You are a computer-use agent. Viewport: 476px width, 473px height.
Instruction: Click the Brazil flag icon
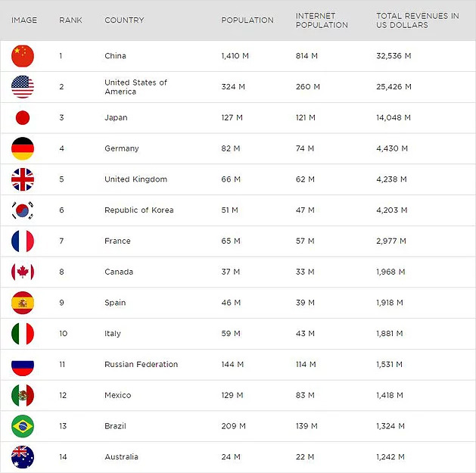pyautogui.click(x=23, y=426)
